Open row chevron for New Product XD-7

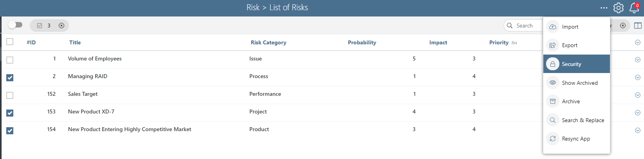[638, 113]
